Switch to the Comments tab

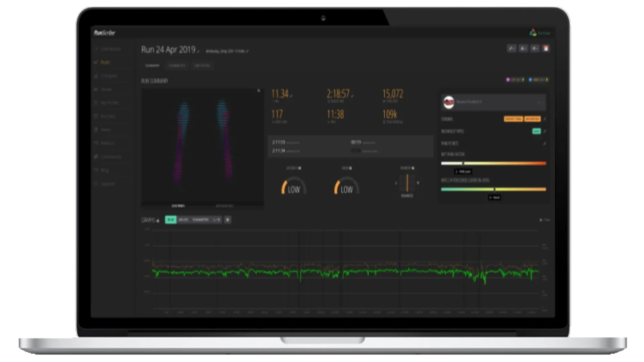click(177, 66)
